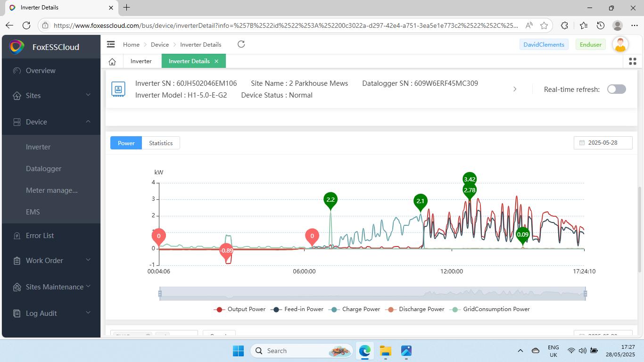This screenshot has width=644, height=362.
Task: Open the Datalogger submenu link
Action: (x=44, y=169)
